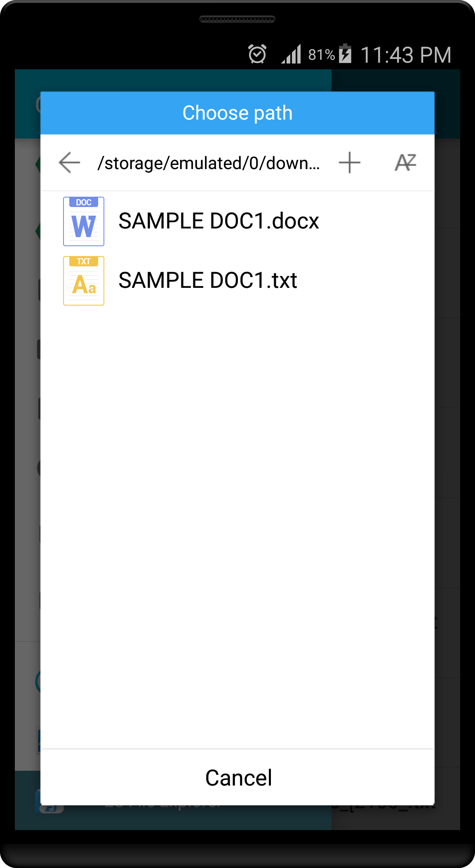The image size is (475, 868).
Task: Open the A-Z sort options
Action: pos(405,162)
